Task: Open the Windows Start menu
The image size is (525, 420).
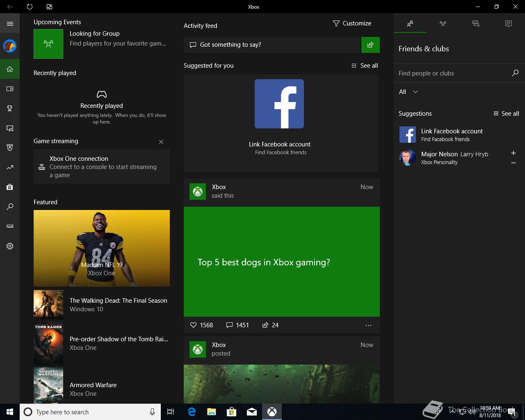Action: [x=10, y=412]
